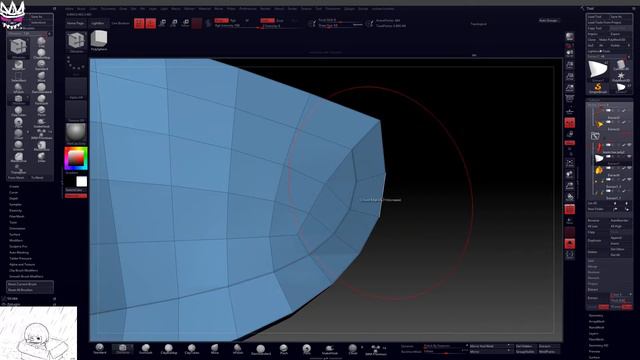
Task: Expand the Tablet Pressure brush section
Action: (20, 258)
